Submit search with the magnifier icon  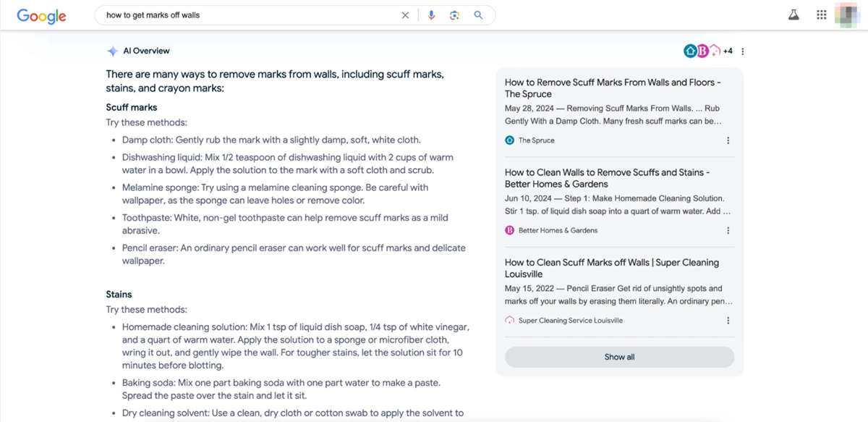click(478, 15)
